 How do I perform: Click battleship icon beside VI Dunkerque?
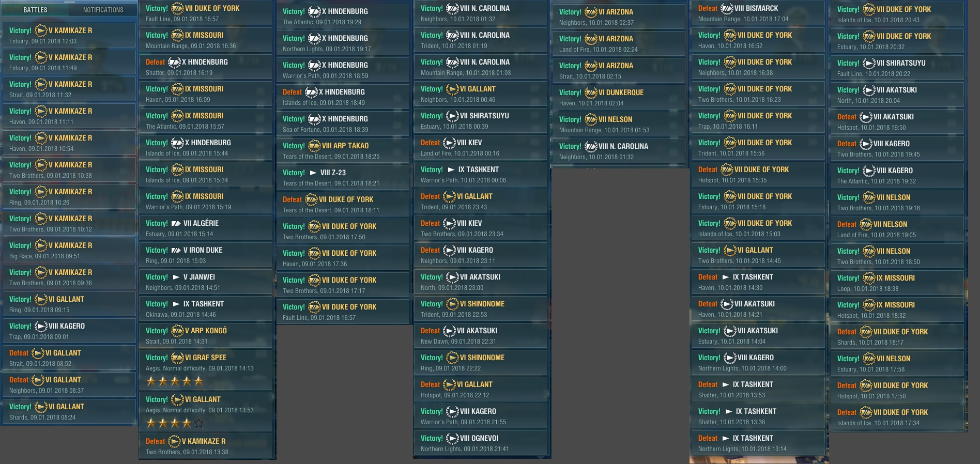pos(591,92)
